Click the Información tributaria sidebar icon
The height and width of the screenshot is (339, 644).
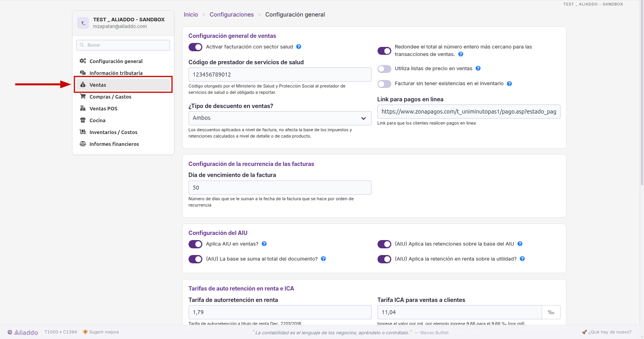coord(83,73)
